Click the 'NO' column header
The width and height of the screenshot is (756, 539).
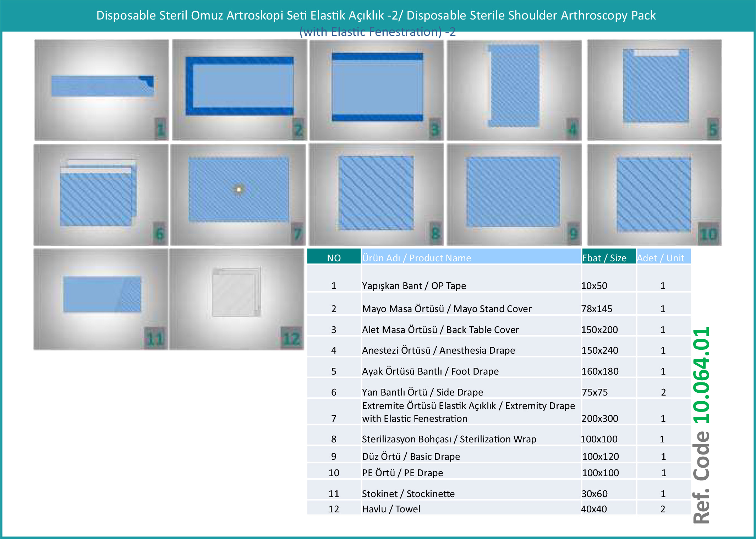[x=334, y=257]
